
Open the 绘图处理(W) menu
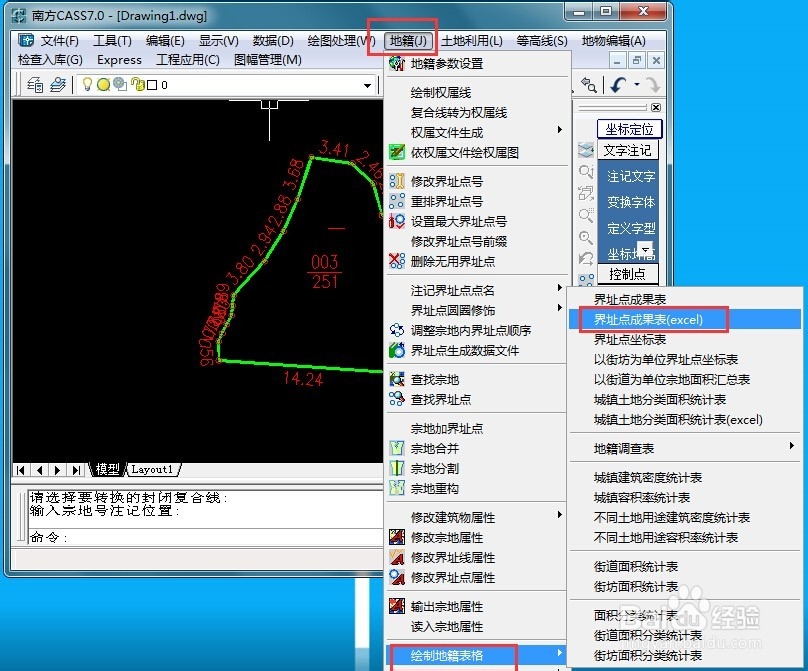pyautogui.click(x=341, y=41)
